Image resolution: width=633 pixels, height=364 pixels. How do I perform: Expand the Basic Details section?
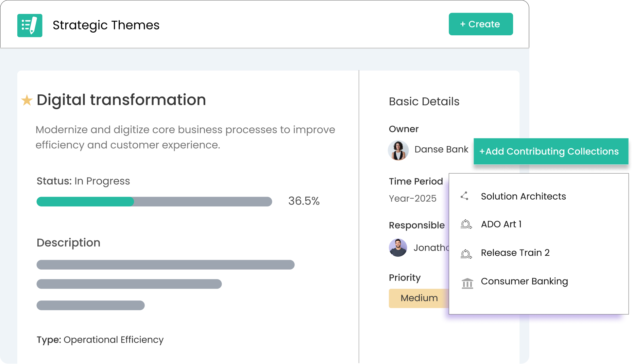click(x=424, y=101)
